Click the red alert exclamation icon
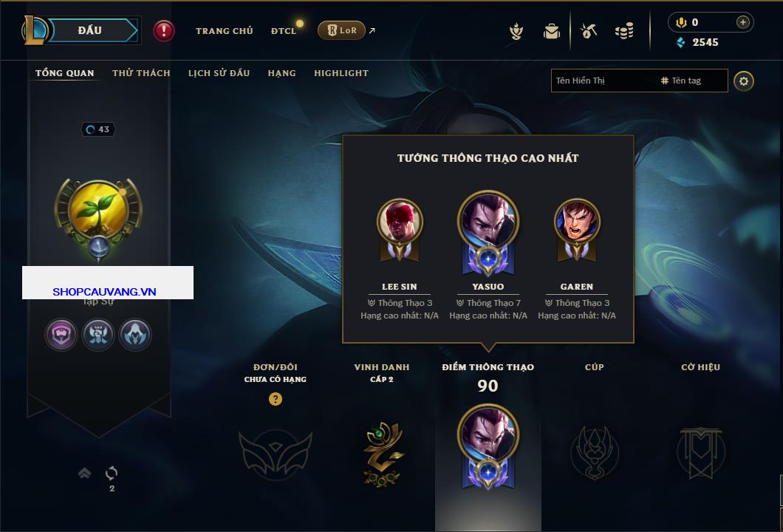Screen dimensions: 783x532 [x=164, y=31]
